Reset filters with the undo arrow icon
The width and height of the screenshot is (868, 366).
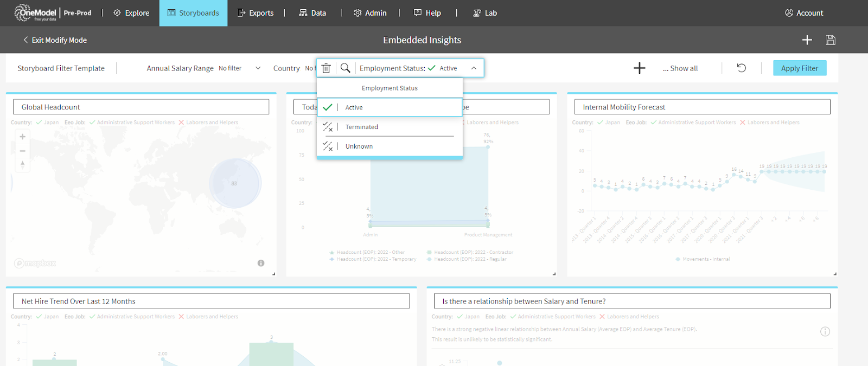tap(741, 68)
